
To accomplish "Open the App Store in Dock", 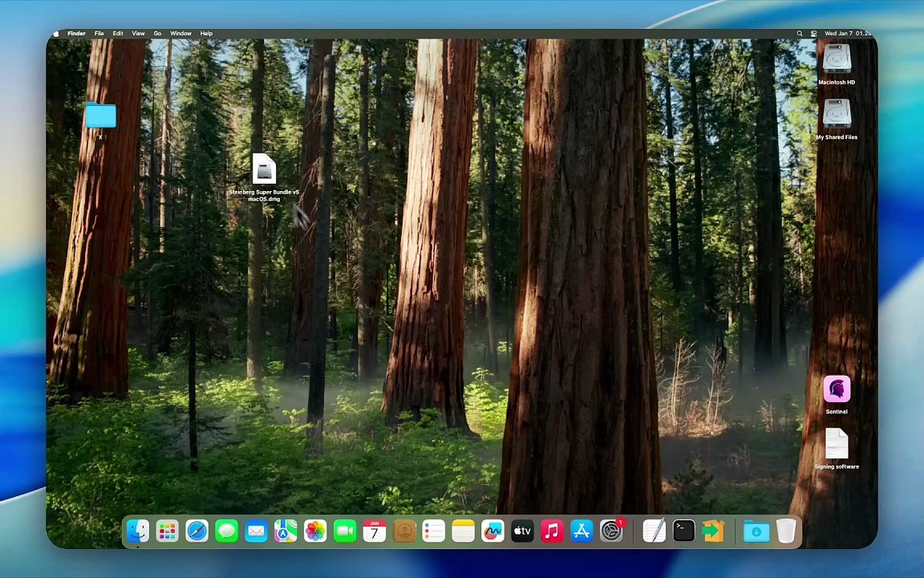I will tap(582, 531).
